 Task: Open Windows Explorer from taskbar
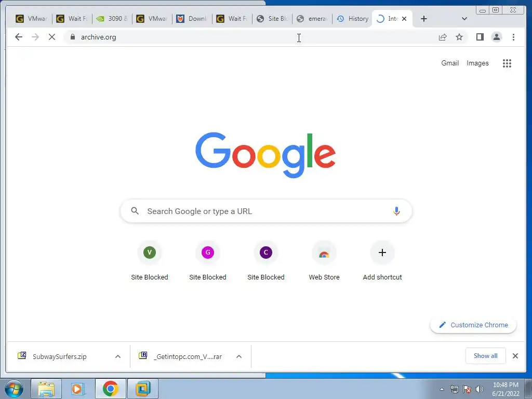tap(46, 389)
